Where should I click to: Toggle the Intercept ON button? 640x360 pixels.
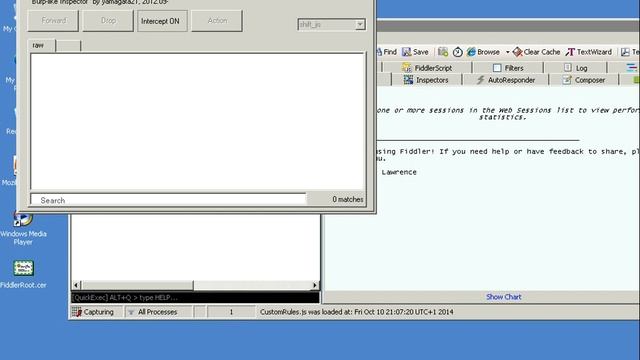[x=162, y=21]
